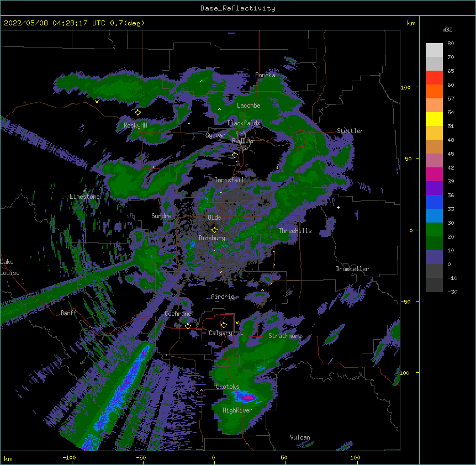Select the Strathmore label
The width and height of the screenshot is (476, 465).
[285, 336]
